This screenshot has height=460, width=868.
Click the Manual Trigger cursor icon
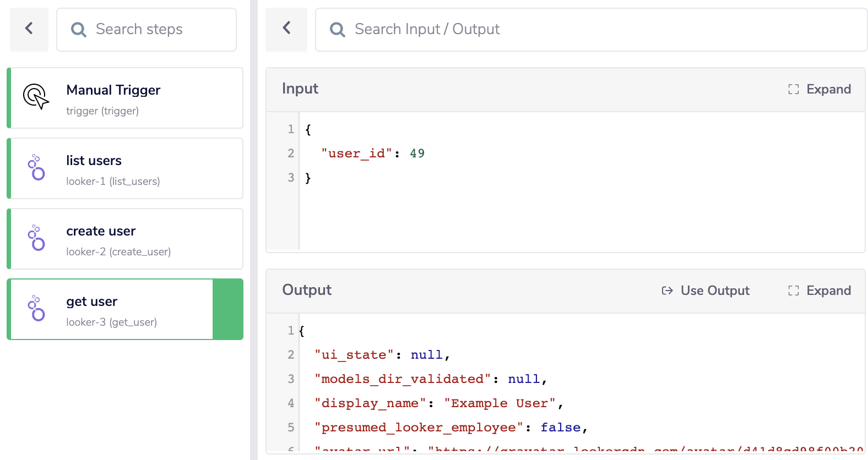pyautogui.click(x=36, y=97)
